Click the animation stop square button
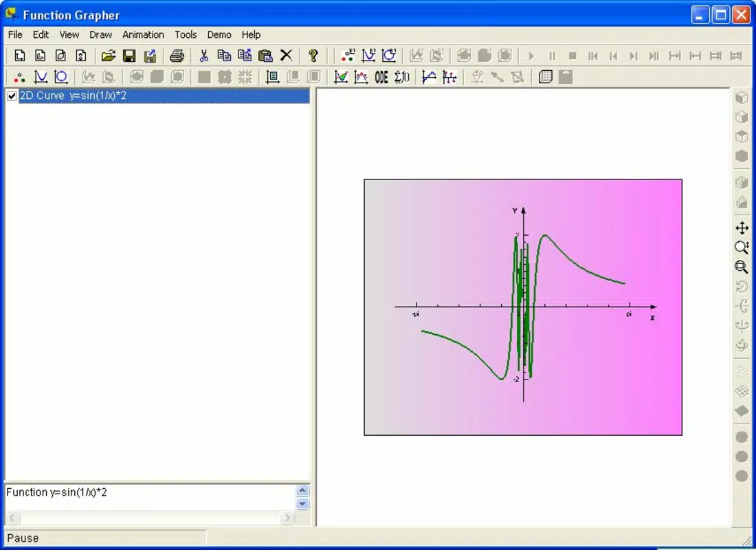The width and height of the screenshot is (756, 550). pyautogui.click(x=572, y=56)
